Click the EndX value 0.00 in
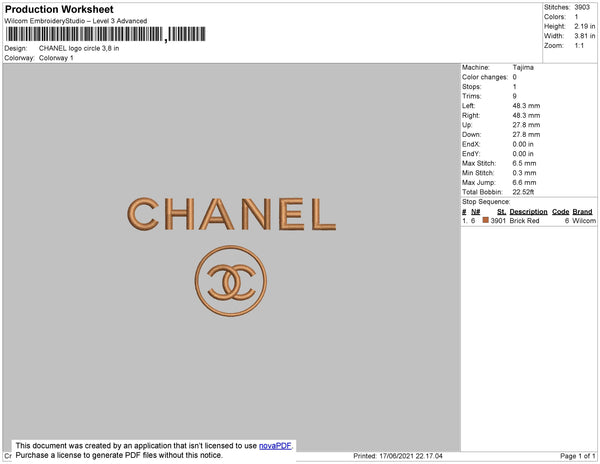600x464 pixels. 523,144
